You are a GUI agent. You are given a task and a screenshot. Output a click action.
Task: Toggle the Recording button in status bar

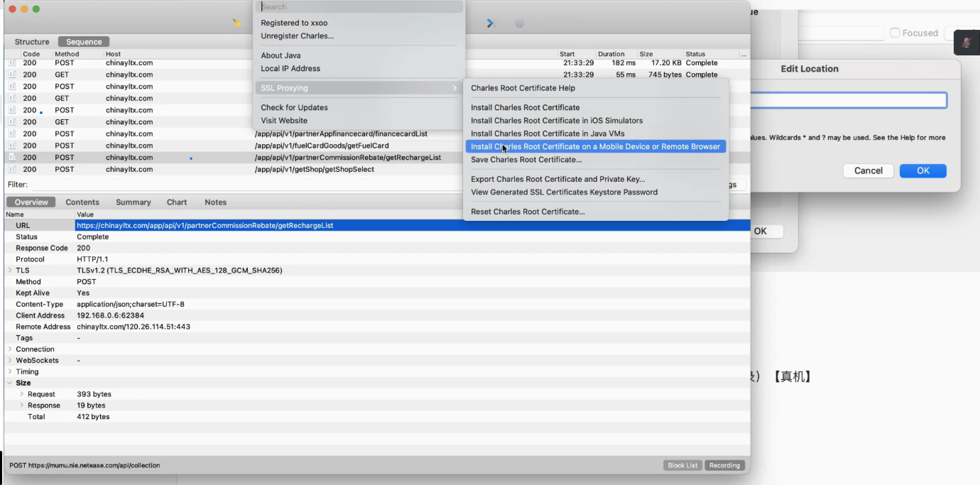(724, 465)
